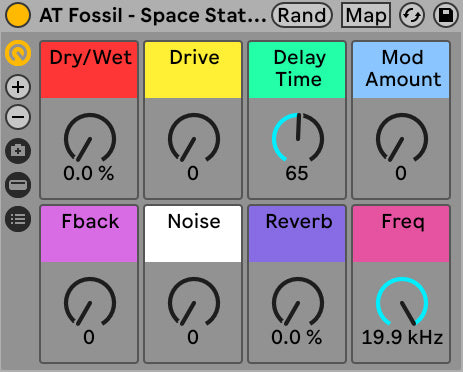Image resolution: width=463 pixels, height=372 pixels.
Task: Click the Delay Time macro knob
Action: pos(298,138)
